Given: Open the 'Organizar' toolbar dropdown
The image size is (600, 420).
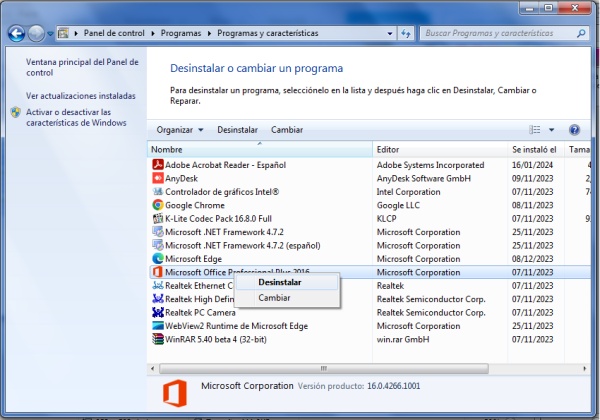Looking at the screenshot, I should [179, 130].
